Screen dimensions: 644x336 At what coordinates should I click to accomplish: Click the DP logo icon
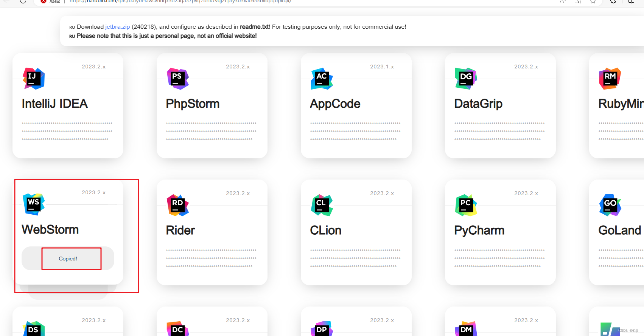322,328
